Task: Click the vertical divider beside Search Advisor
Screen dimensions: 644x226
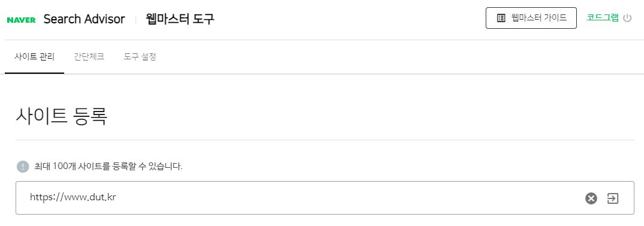Action: 136,19
